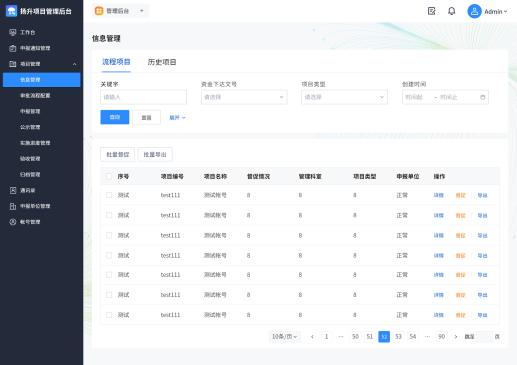Screen dimensions: 517x365
Task: Click the blue 查询 search button
Action: 115,117
